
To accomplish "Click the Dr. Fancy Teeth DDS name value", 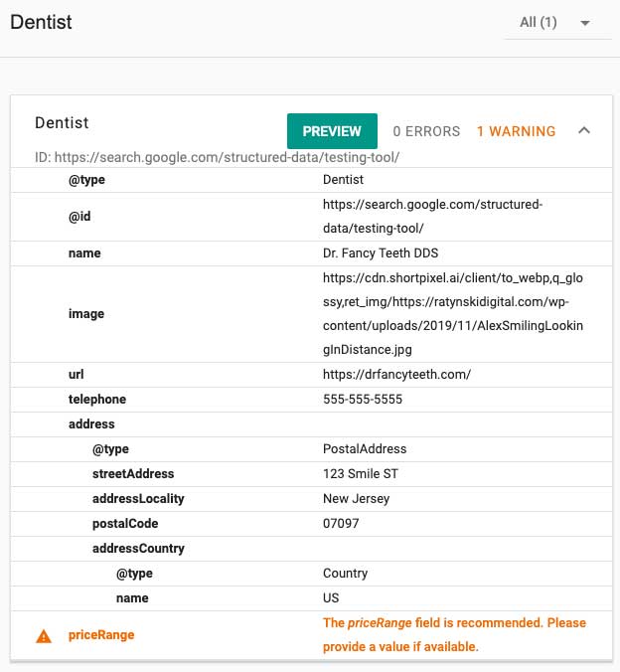I will point(381,252).
